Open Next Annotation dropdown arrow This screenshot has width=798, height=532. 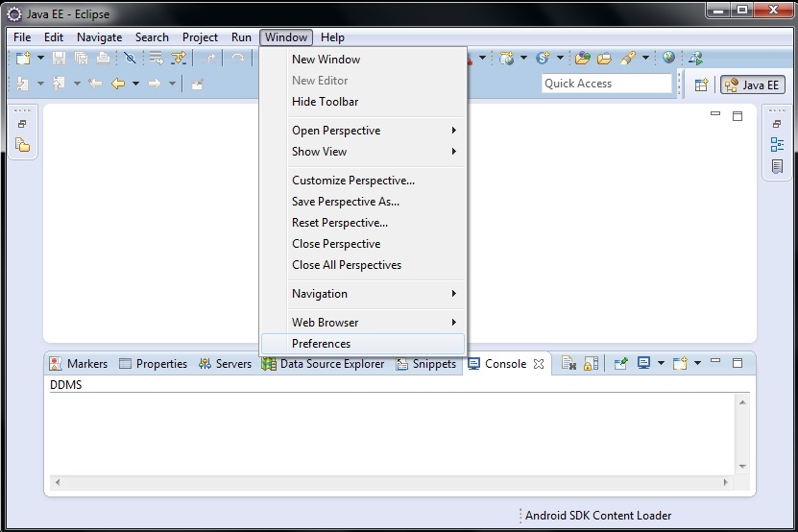[40, 84]
